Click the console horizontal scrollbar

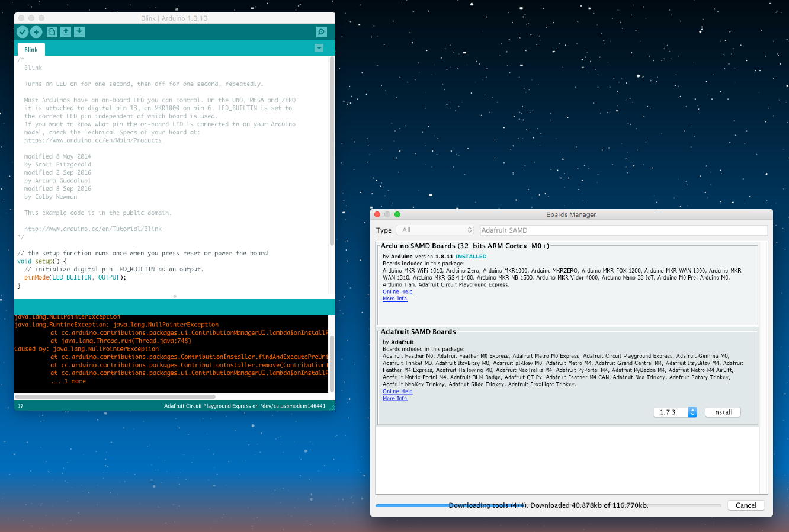tap(115, 396)
